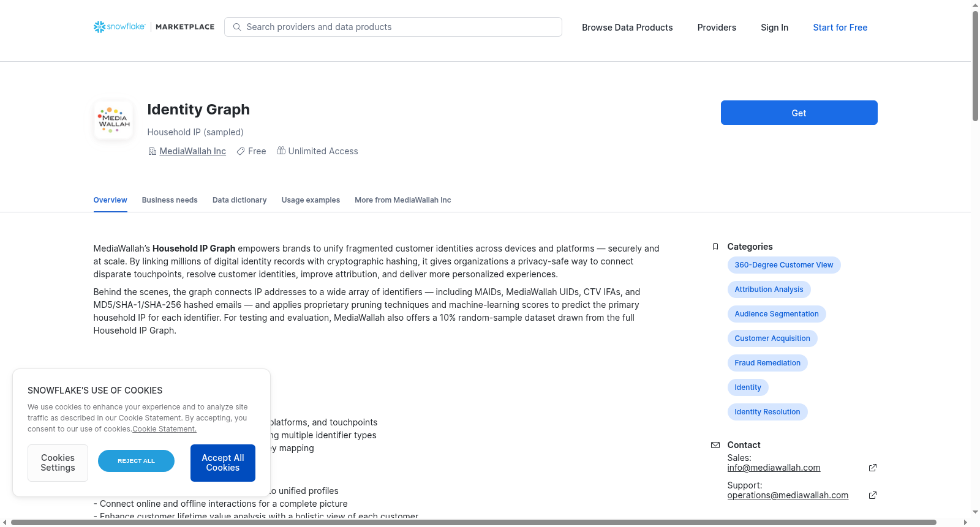Viewport: 980px width, 527px height.
Task: Click the MediaWallah product logo thumbnail
Action: coord(113,120)
